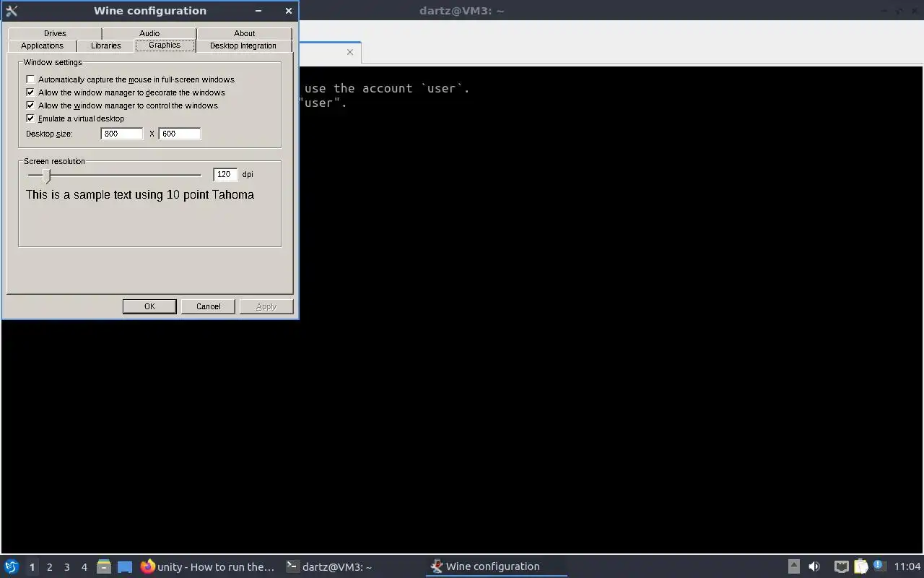Open the removable media eject tray icon
The image size is (924, 578).
(793, 566)
